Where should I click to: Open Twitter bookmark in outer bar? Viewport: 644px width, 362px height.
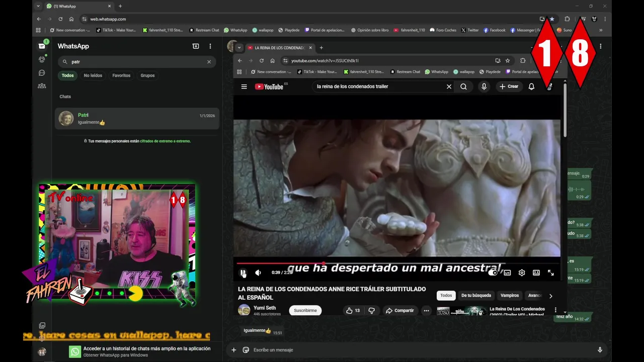coord(470,30)
